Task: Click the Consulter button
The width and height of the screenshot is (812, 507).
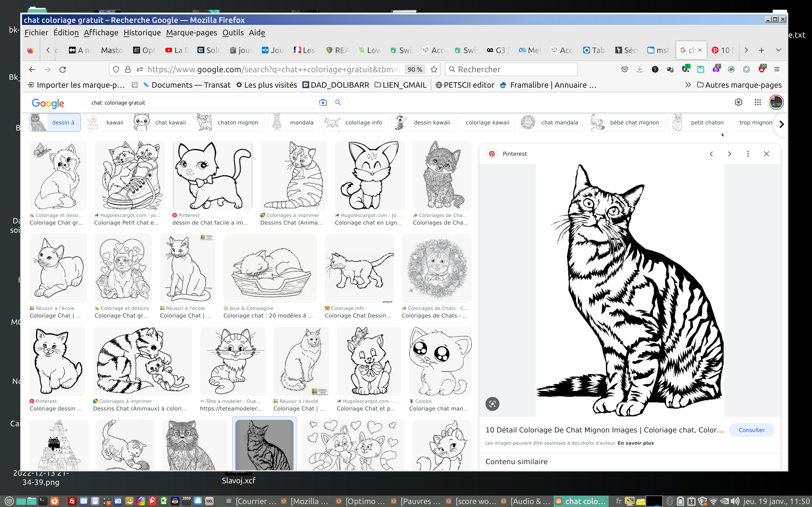Action: (751, 430)
